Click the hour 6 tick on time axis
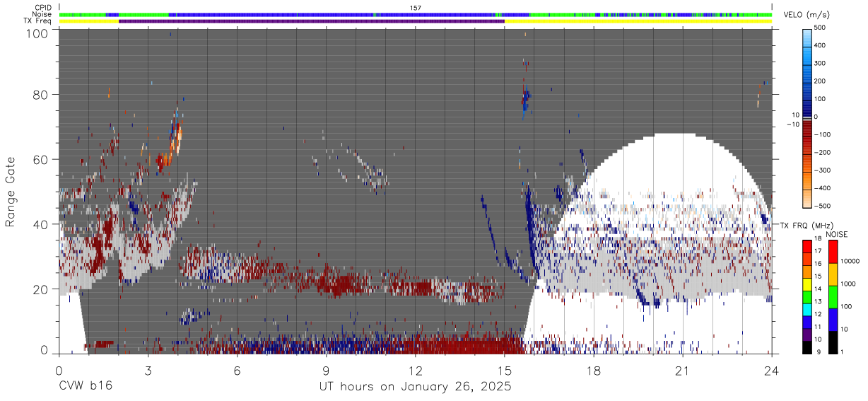The height and width of the screenshot is (401, 868). click(237, 370)
